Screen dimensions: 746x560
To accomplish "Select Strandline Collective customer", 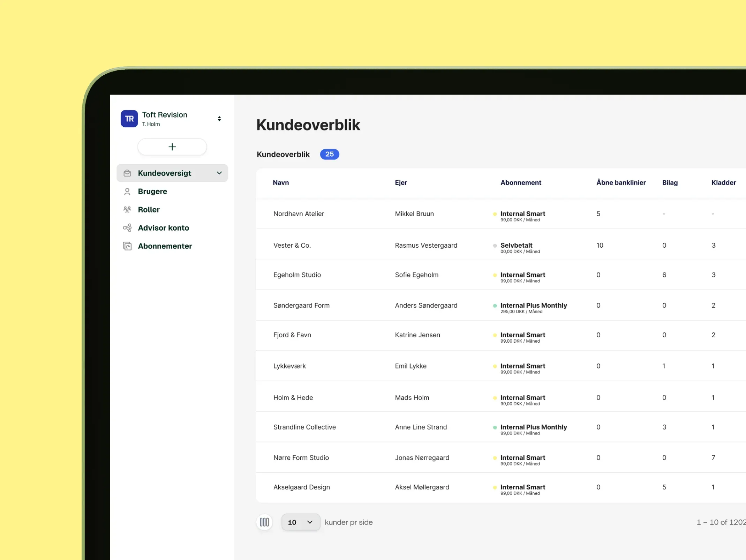I will [x=304, y=427].
